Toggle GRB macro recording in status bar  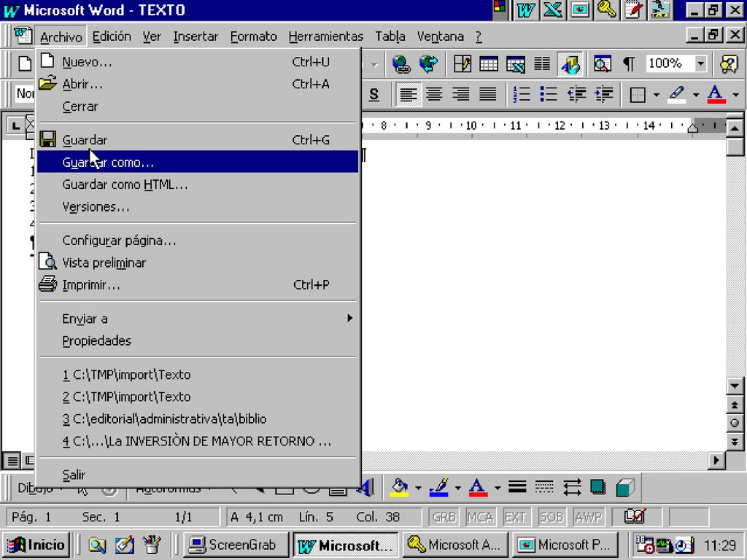pos(444,517)
